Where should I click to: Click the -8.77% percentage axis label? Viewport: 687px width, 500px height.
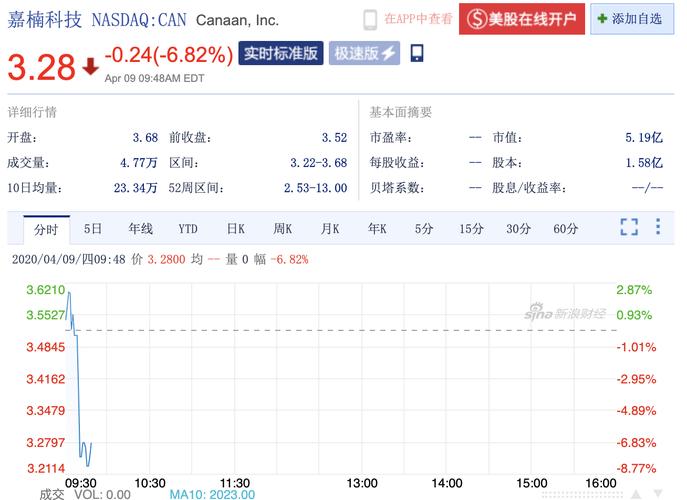[x=636, y=468]
